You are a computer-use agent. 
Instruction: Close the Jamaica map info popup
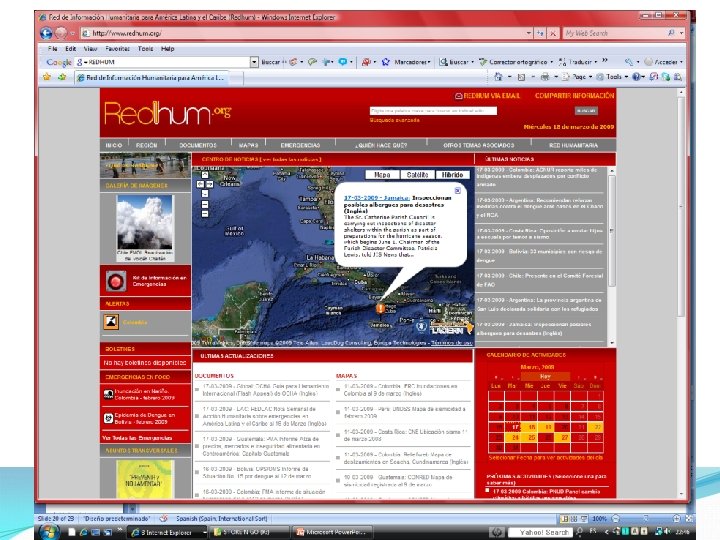[457, 190]
